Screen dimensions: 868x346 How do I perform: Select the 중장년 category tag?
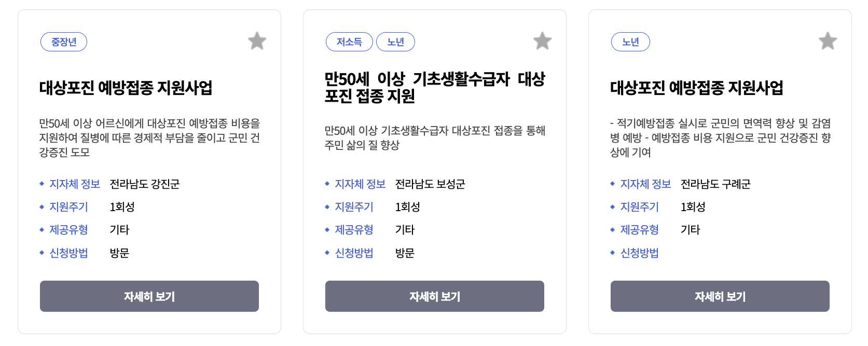64,42
